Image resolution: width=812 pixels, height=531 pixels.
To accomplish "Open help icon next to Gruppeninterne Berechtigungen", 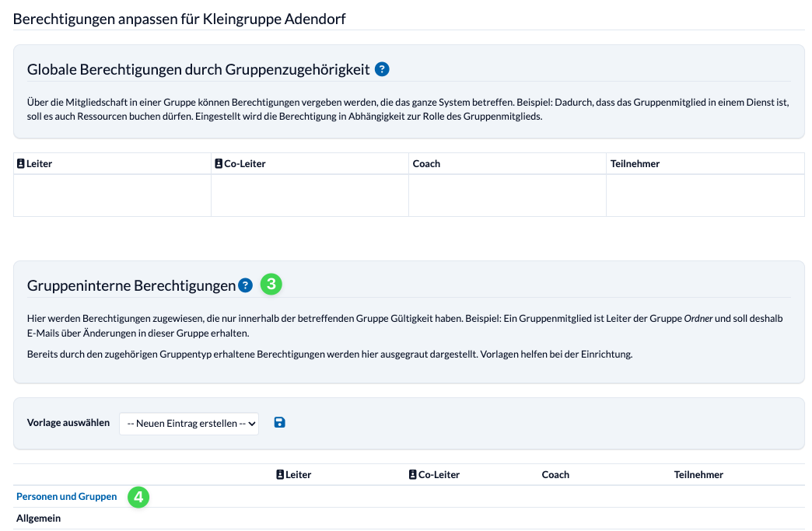I will point(246,285).
